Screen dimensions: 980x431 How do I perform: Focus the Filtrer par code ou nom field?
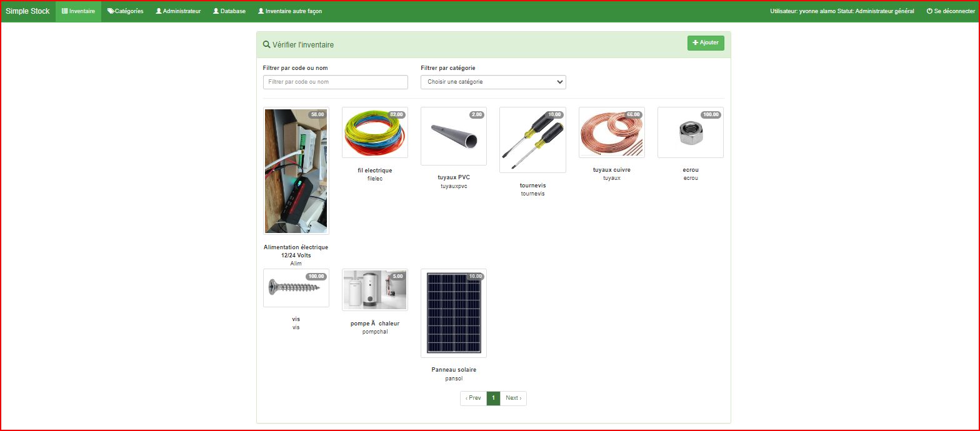point(335,82)
